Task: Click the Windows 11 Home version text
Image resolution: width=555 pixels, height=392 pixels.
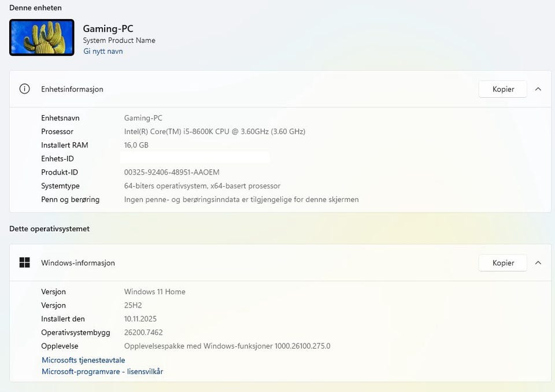Action: click(x=155, y=292)
